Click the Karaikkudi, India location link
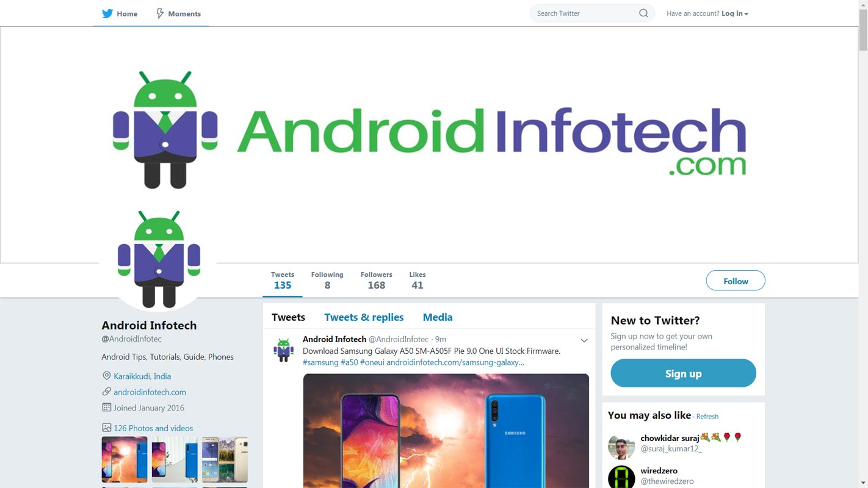868x488 pixels. click(x=142, y=376)
